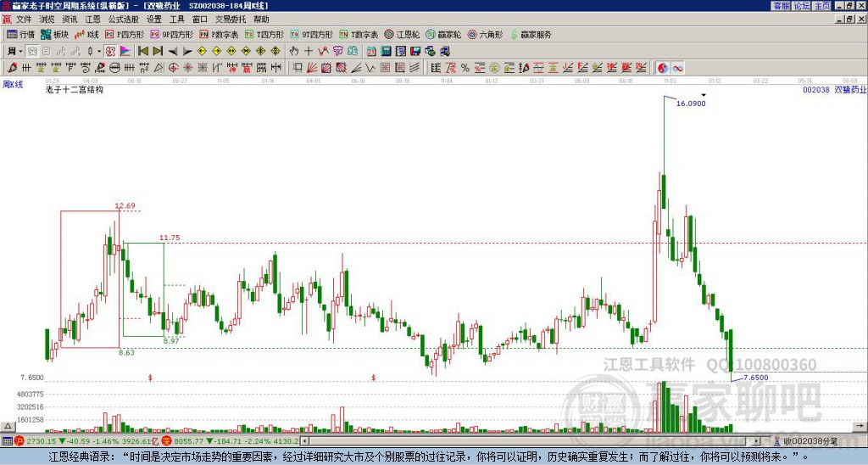Open the 公式选股 menu
The width and height of the screenshot is (868, 465).
(124, 20)
